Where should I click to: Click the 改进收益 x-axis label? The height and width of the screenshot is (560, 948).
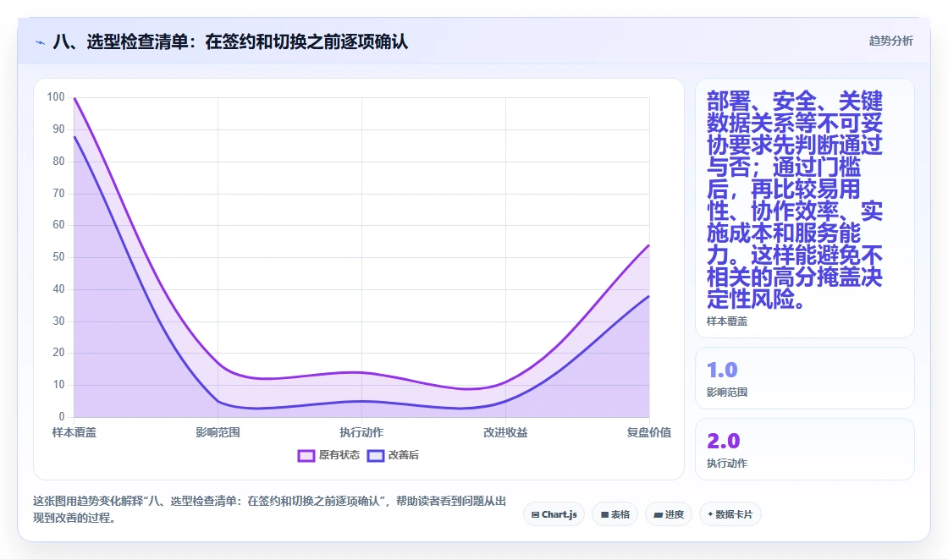click(505, 432)
